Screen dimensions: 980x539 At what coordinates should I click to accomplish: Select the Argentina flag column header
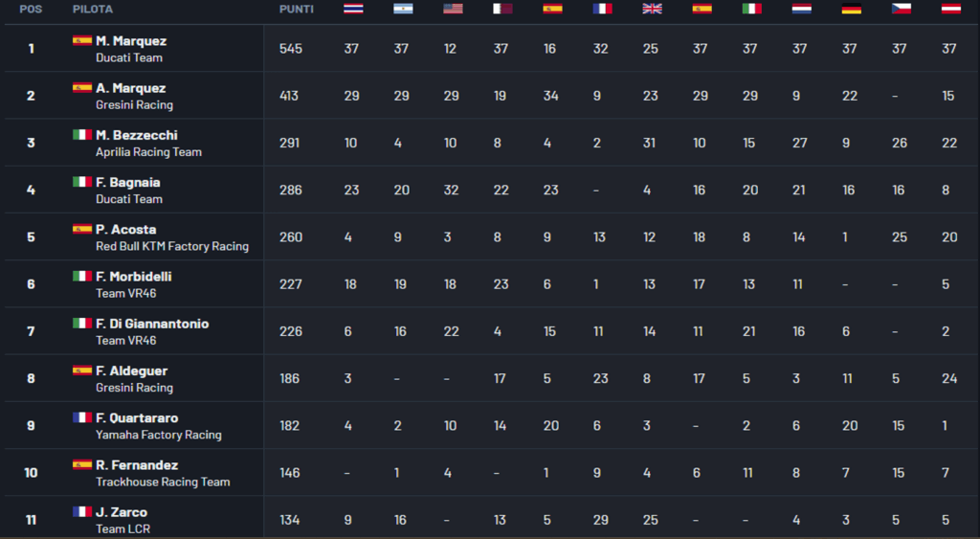pos(403,9)
